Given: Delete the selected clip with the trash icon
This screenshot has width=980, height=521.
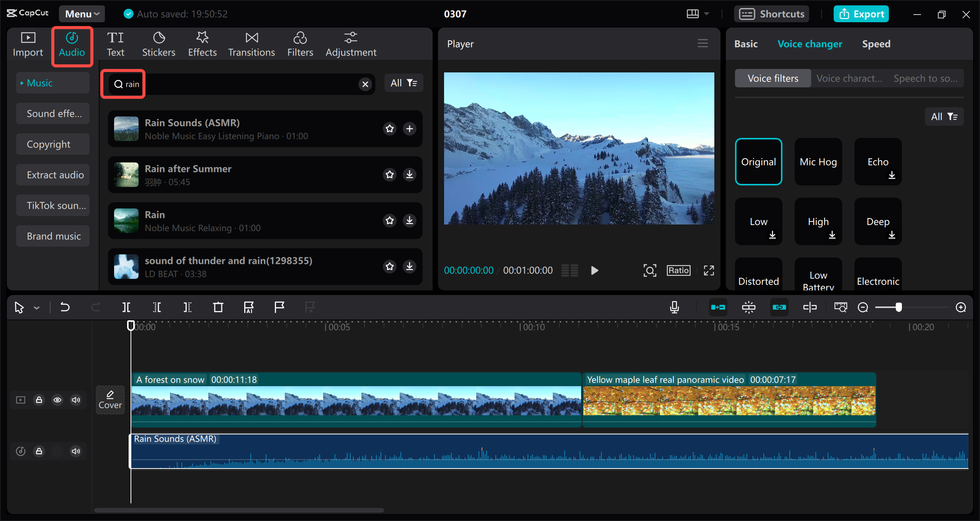Looking at the screenshot, I should [218, 307].
